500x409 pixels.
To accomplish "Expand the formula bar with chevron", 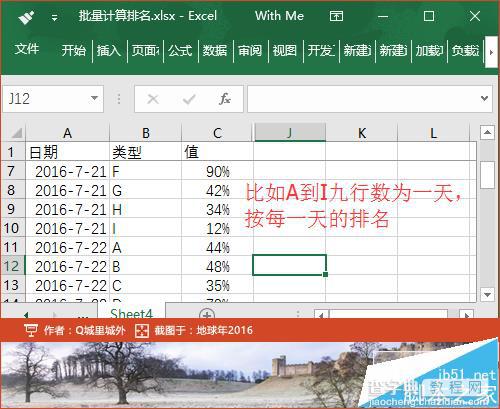I will pyautogui.click(x=485, y=98).
